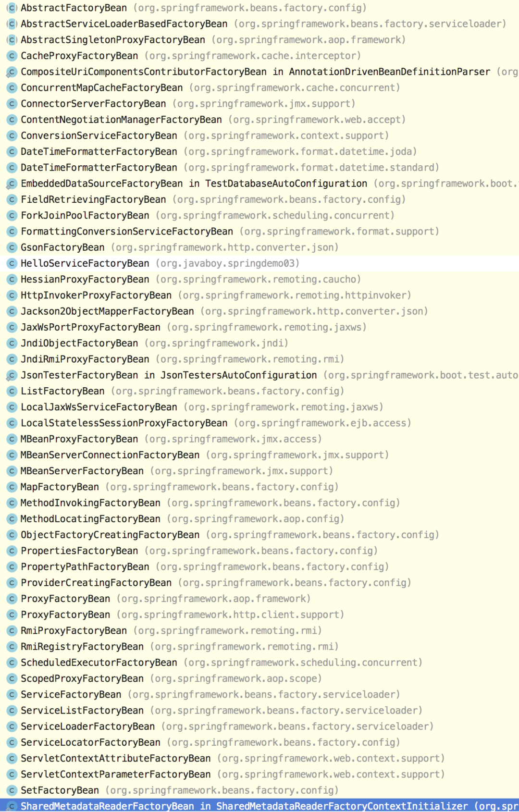The image size is (519, 812).
Task: Click class icon for ServletContextAttributeFactoryBean
Action: [12, 758]
